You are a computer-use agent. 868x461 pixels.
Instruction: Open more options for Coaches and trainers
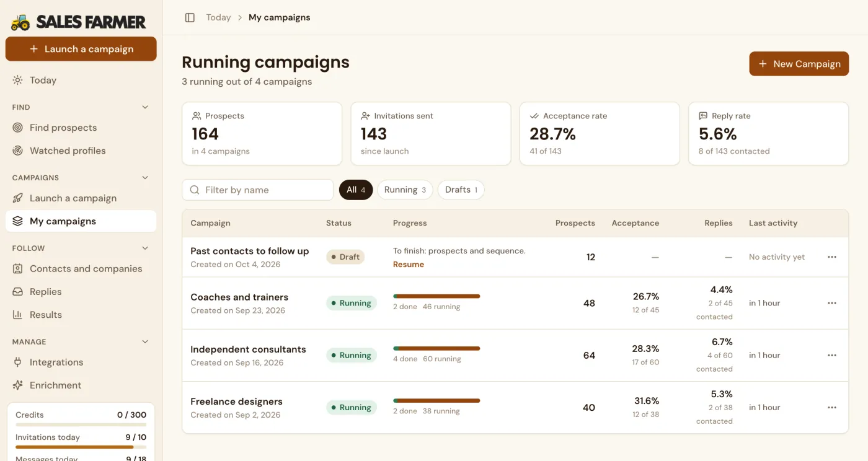832,303
